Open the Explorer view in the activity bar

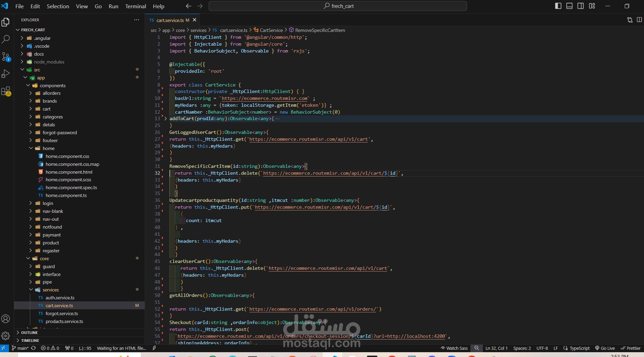point(5,22)
